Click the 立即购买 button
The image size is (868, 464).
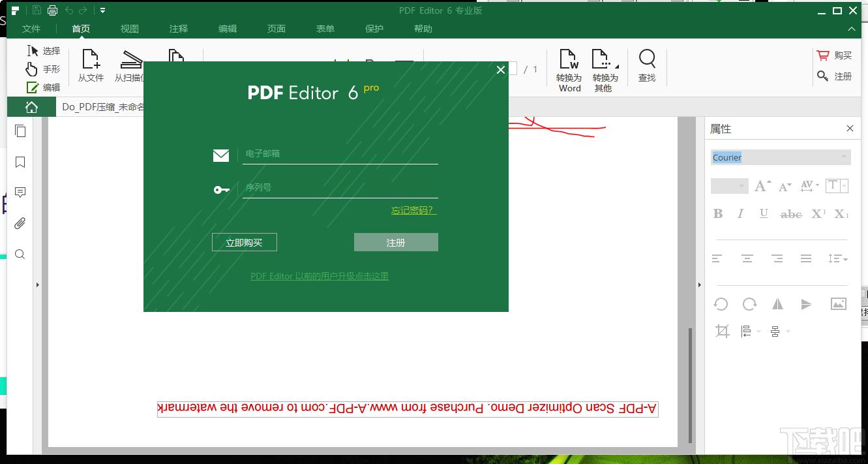click(245, 242)
